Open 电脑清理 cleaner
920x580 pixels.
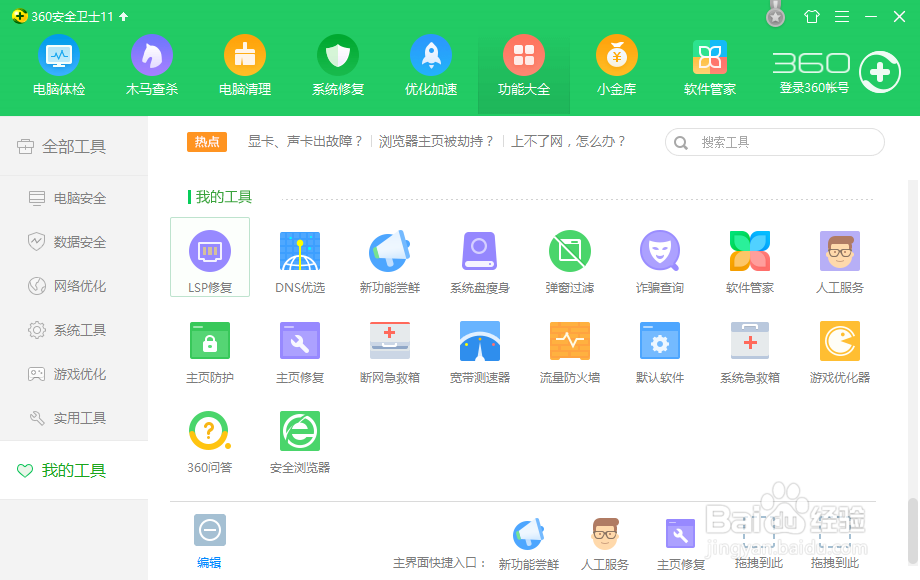(x=245, y=66)
